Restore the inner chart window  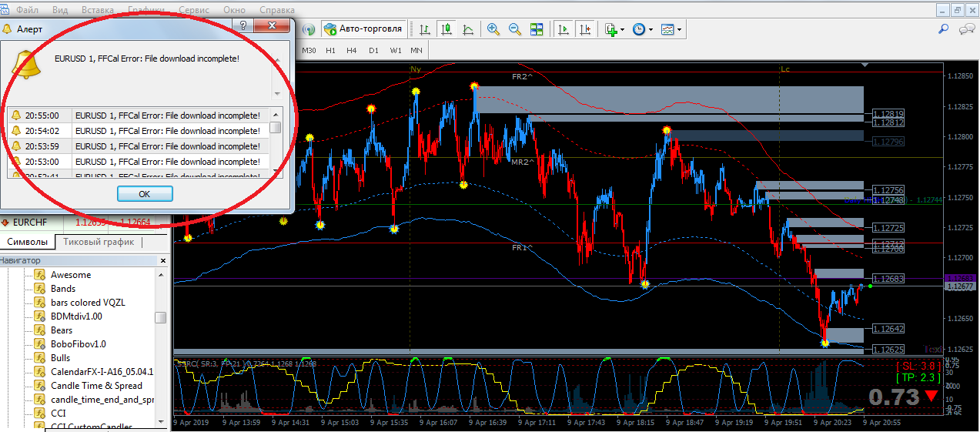[957, 10]
